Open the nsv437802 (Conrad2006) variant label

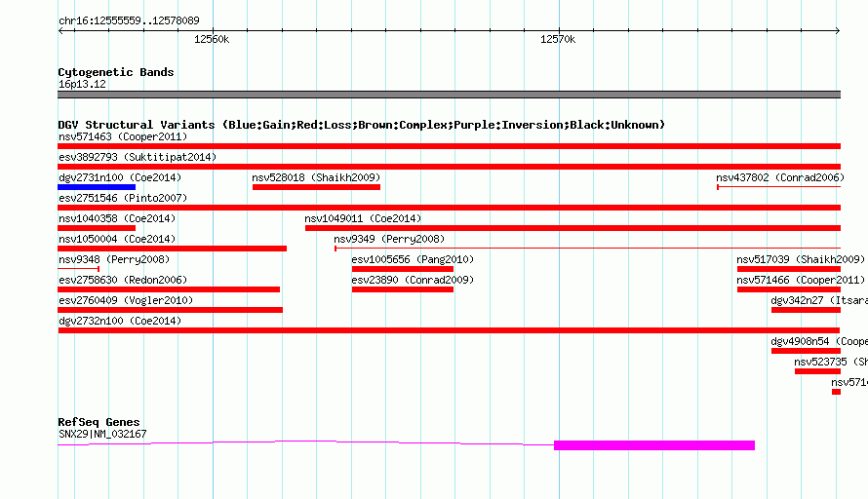tap(780, 177)
